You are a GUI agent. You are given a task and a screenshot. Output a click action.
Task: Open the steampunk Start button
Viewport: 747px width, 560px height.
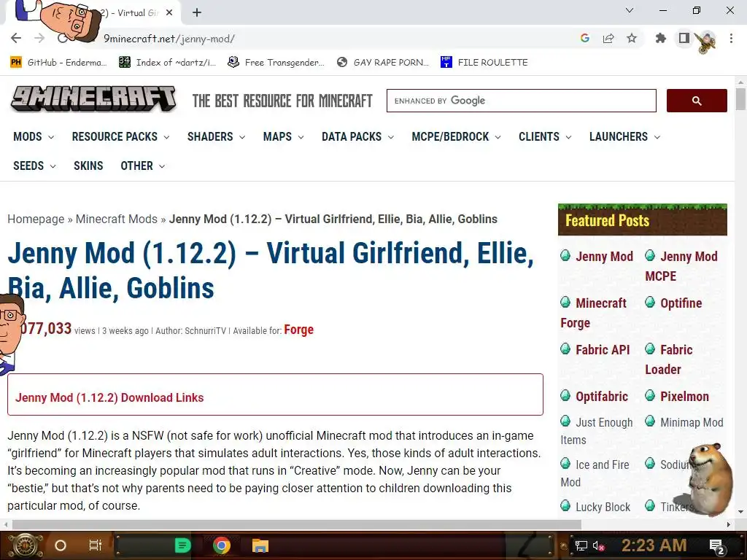tap(26, 545)
